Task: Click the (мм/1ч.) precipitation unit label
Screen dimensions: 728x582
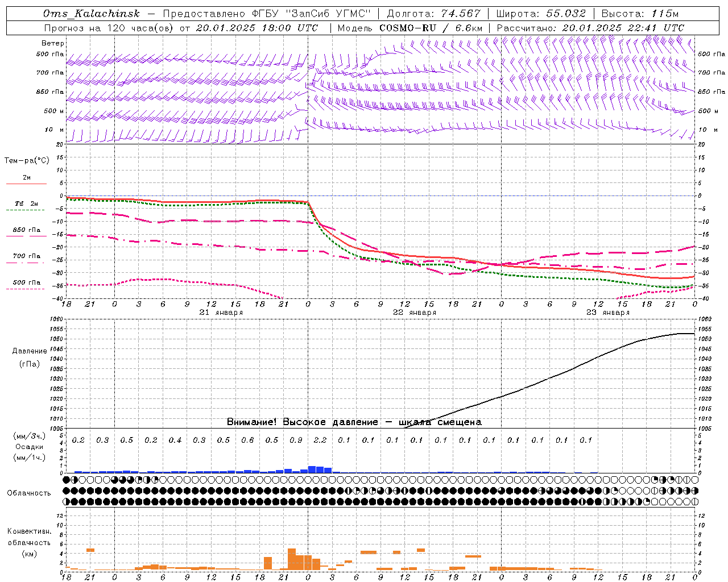Action: click(30, 458)
